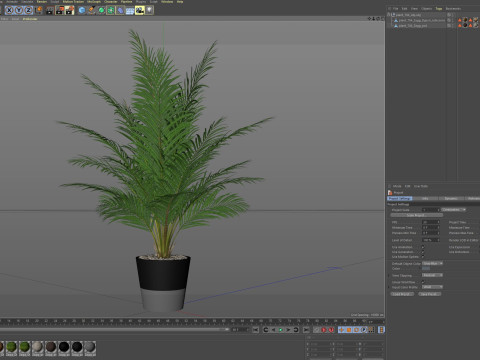Open the Object Manager Objects menu

point(426,9)
